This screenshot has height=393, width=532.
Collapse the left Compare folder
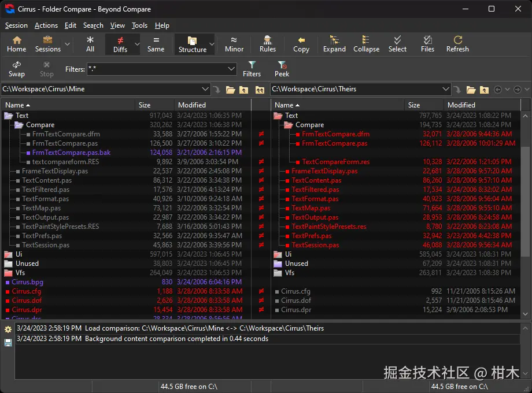tap(19, 125)
